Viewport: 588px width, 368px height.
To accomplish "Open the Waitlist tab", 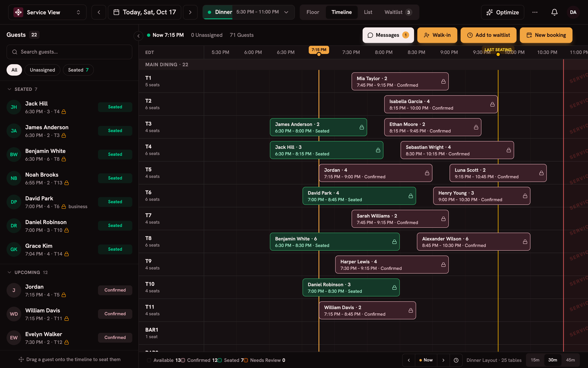I will point(398,12).
